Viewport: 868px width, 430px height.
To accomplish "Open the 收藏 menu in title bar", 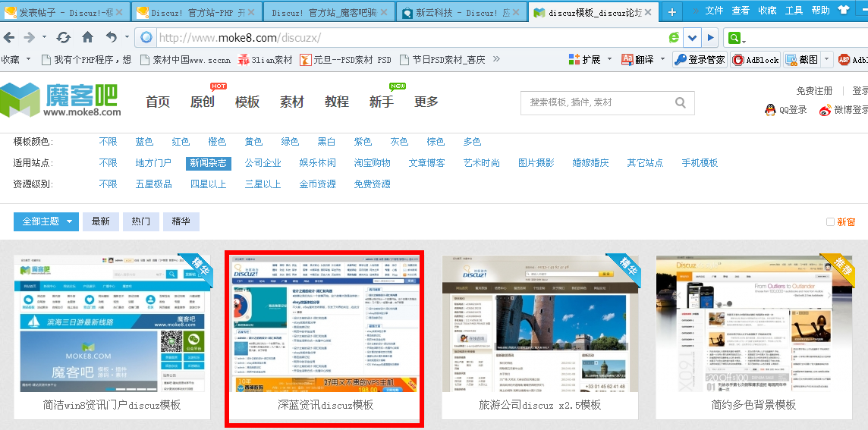I will click(767, 11).
